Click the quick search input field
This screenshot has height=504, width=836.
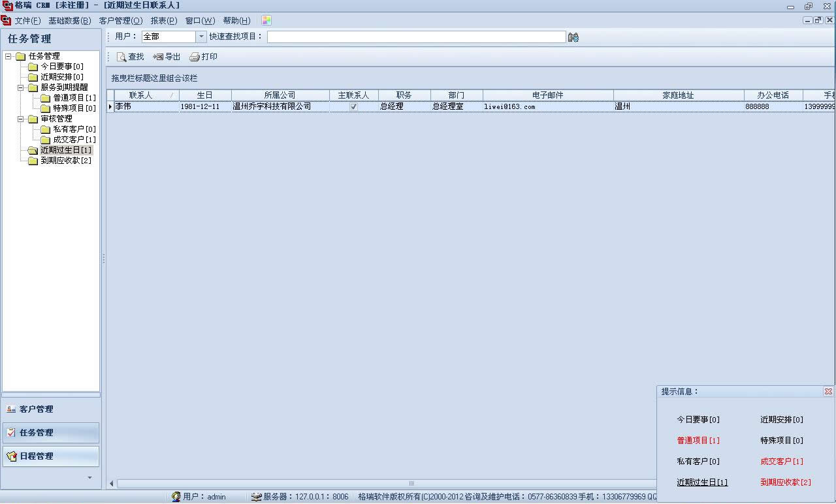[x=416, y=37]
